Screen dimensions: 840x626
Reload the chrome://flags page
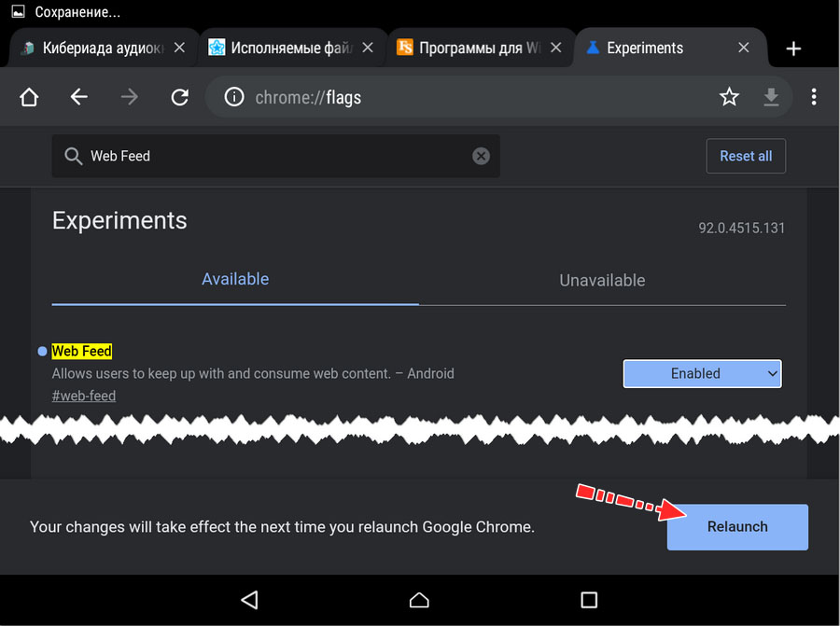pyautogui.click(x=179, y=97)
